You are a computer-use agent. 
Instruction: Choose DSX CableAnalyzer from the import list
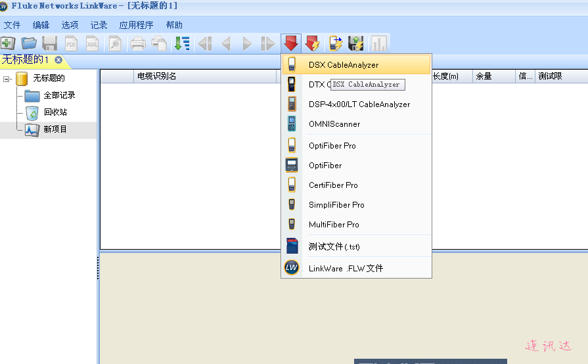point(343,65)
